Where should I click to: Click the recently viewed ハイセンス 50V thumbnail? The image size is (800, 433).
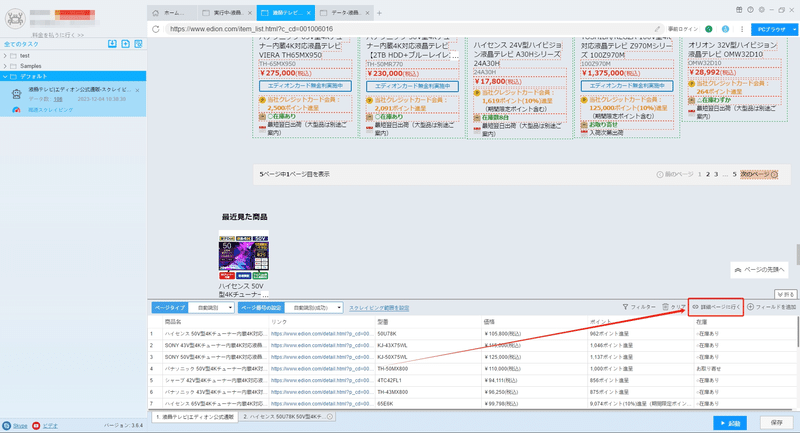point(244,255)
